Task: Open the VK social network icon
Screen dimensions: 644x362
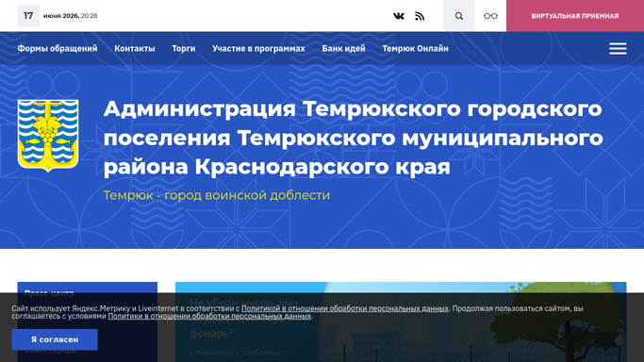Action: coord(399,16)
